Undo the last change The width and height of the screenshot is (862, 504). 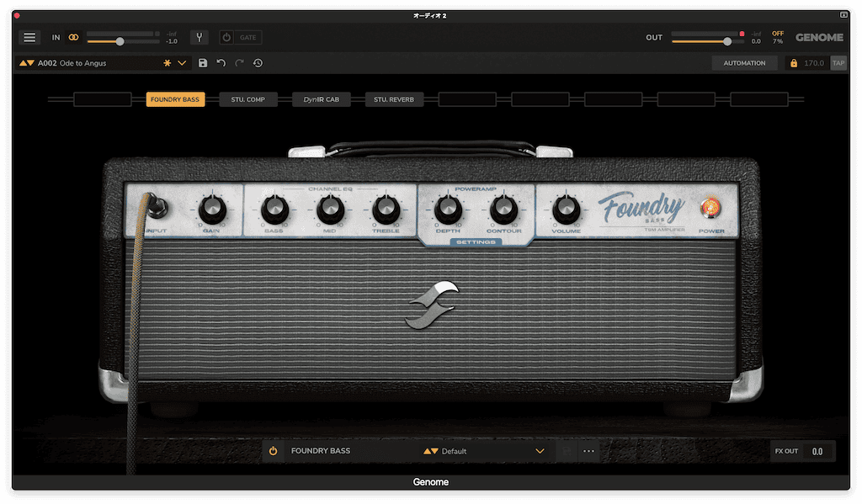pos(221,63)
